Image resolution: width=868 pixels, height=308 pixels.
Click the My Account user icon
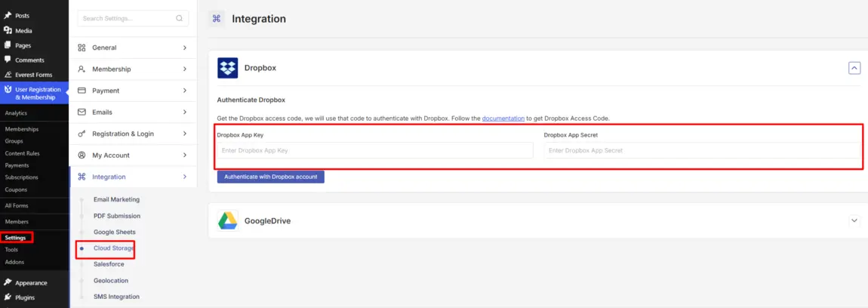point(82,155)
